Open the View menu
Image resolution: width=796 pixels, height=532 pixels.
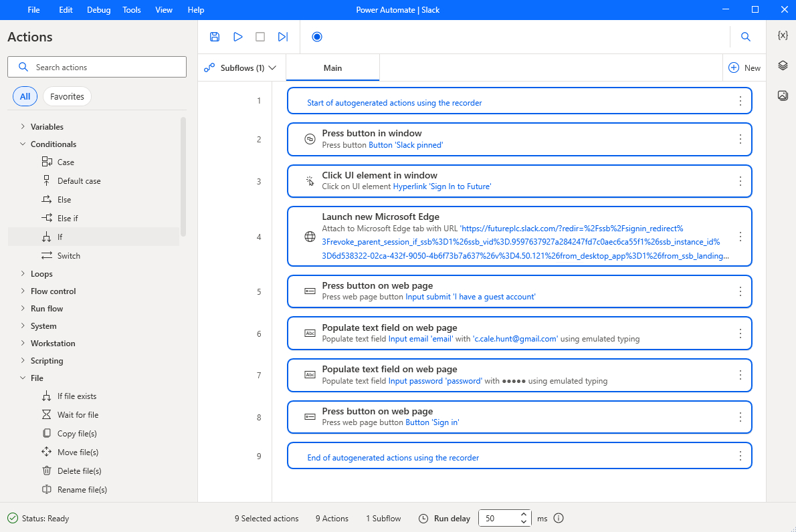[163, 9]
